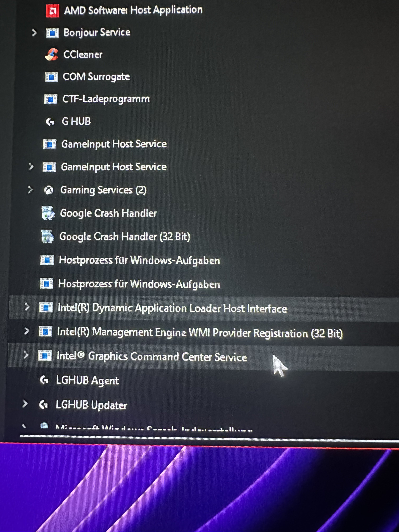The height and width of the screenshot is (532, 399).
Task: Click the COM Surrogate process icon
Action: pos(51,77)
